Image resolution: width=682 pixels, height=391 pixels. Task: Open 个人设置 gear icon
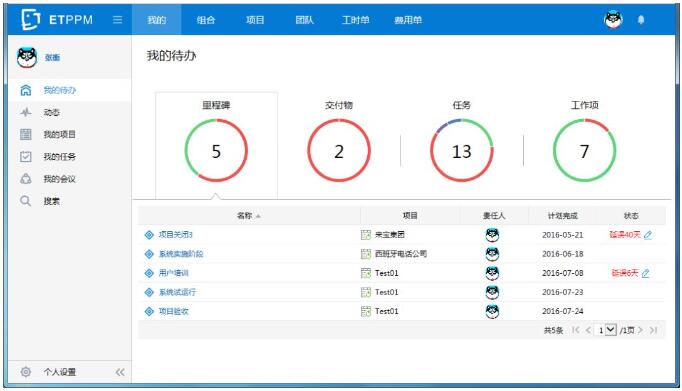click(26, 372)
